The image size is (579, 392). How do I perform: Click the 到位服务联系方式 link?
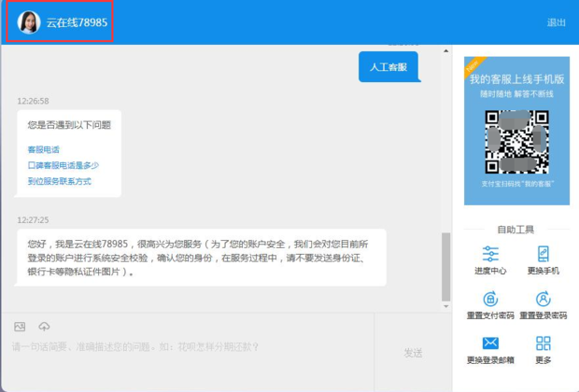point(59,181)
